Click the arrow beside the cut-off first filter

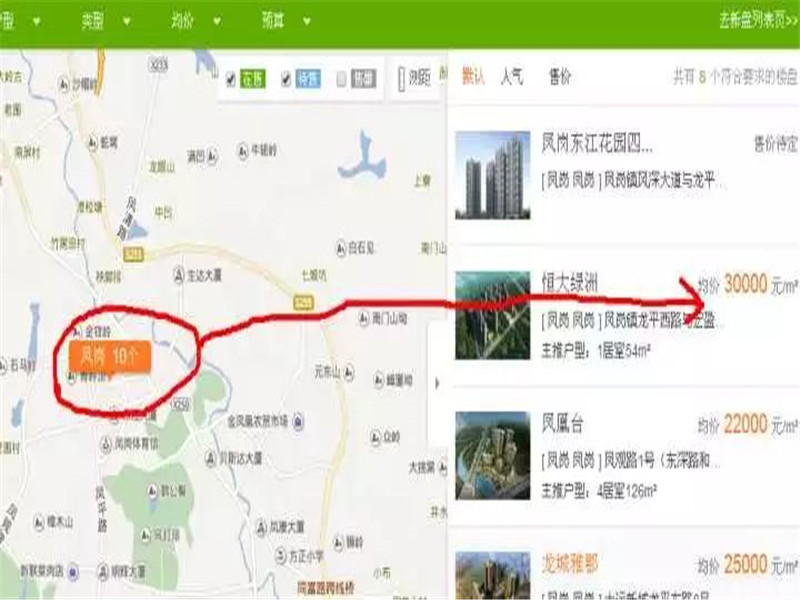pyautogui.click(x=36, y=21)
